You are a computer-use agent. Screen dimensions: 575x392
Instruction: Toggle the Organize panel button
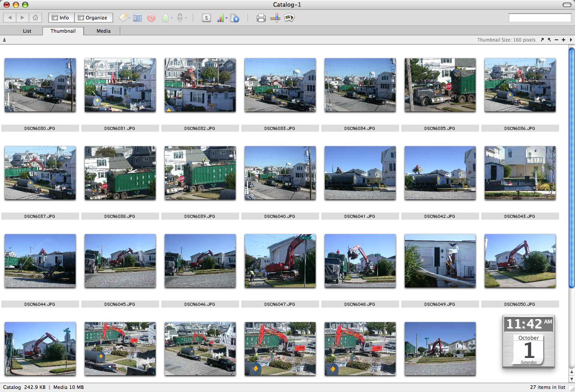(x=93, y=18)
